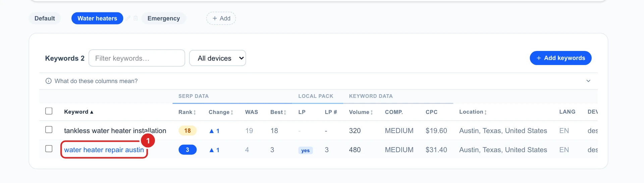Image resolution: width=644 pixels, height=183 pixels.
Task: Open the All devices dropdown
Action: pos(218,58)
